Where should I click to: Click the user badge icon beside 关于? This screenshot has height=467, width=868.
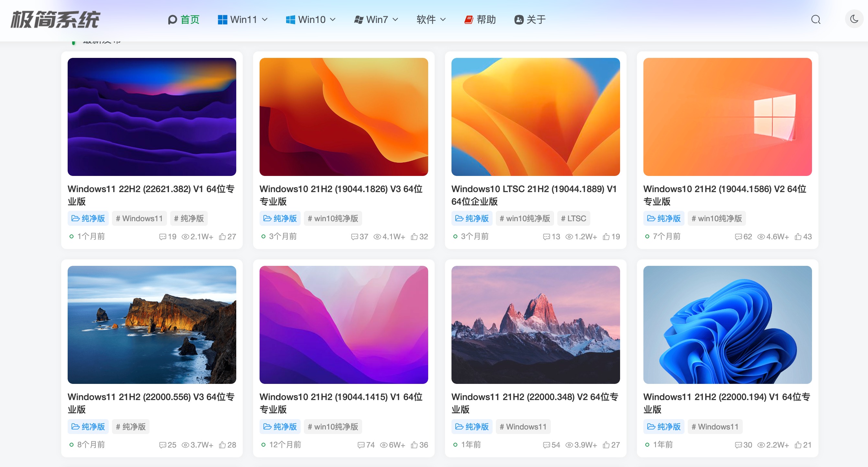[x=519, y=19]
